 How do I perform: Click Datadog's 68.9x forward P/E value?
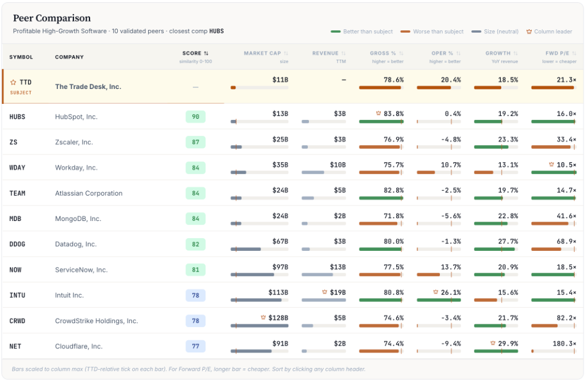pos(567,241)
